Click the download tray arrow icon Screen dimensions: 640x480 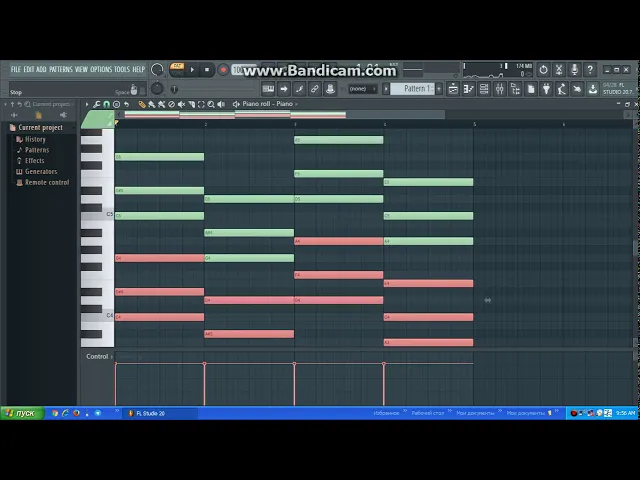tap(593, 89)
